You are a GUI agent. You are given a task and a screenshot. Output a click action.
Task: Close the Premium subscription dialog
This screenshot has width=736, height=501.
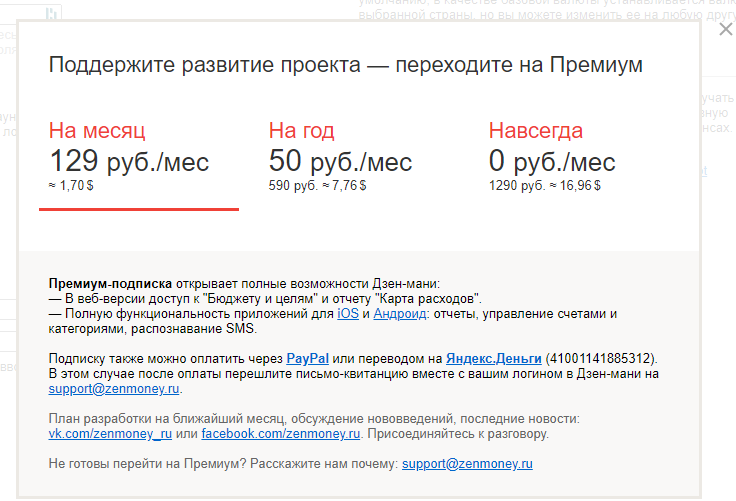(x=726, y=29)
